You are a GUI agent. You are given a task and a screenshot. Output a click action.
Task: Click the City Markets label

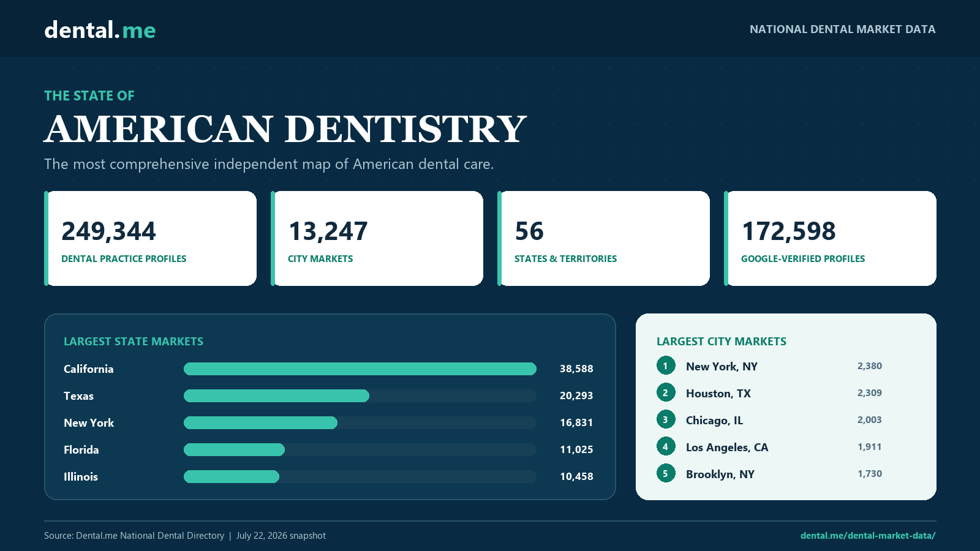click(x=320, y=259)
